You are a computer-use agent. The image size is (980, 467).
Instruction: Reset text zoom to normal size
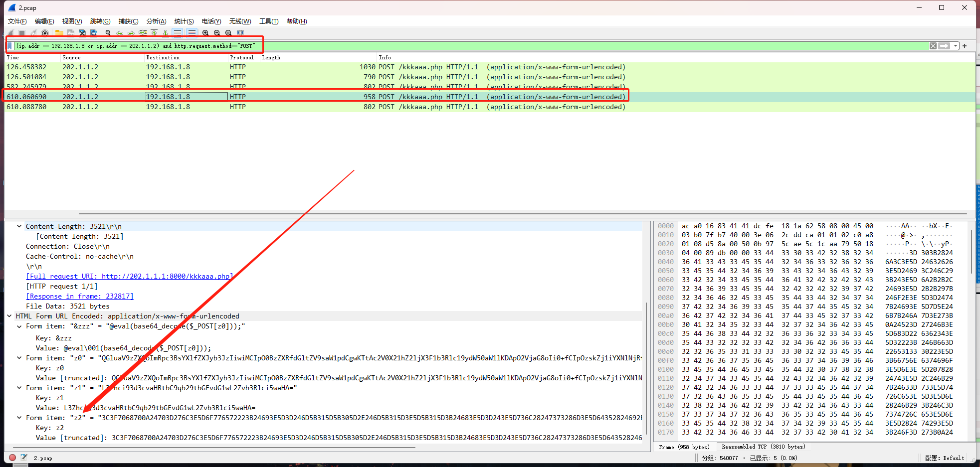(x=228, y=33)
